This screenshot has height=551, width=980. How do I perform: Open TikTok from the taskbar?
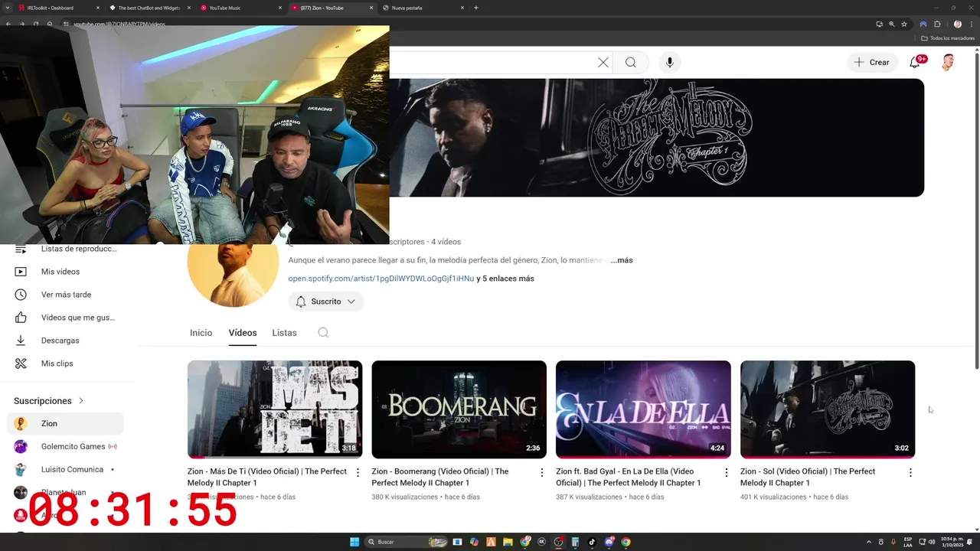point(592,542)
